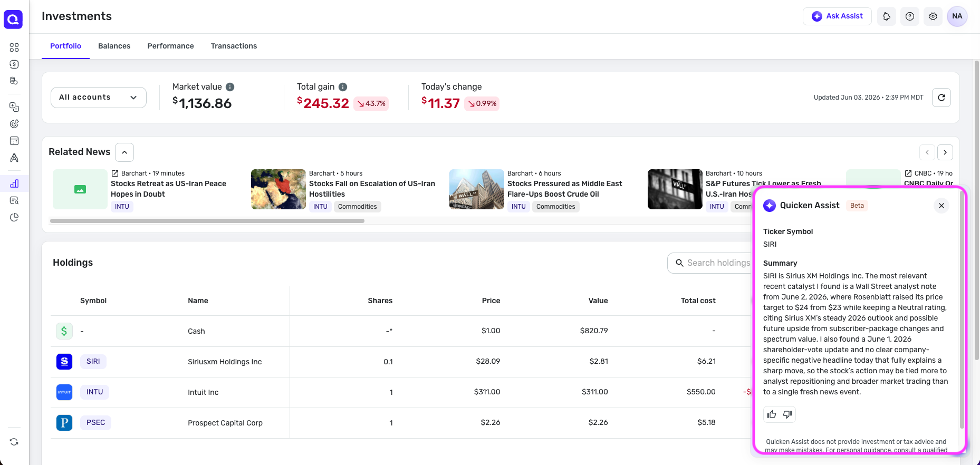The image size is (980, 465).
Task: Sort holdings by the Name column header
Action: click(198, 301)
